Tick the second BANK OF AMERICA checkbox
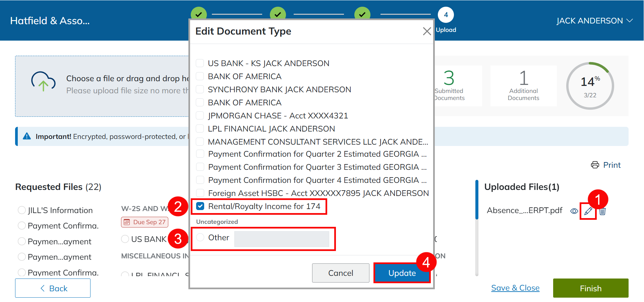Viewport: 644px width, 302px height. point(200,102)
